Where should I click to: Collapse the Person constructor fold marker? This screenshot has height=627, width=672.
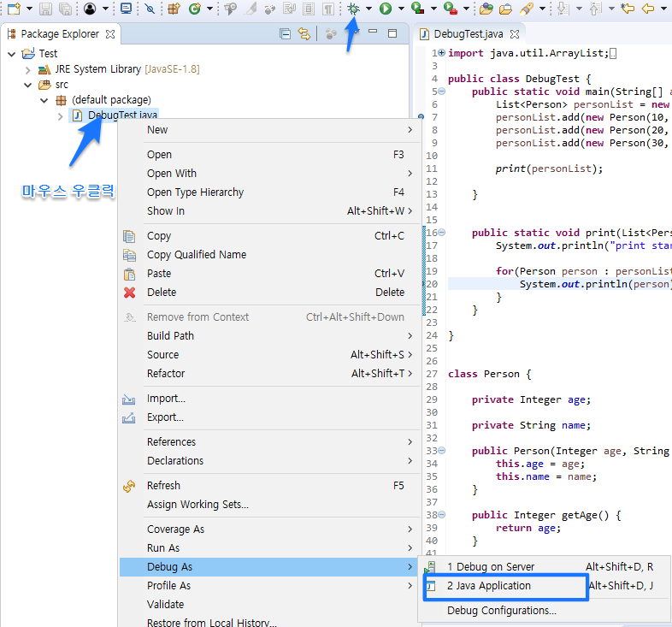[x=442, y=450]
